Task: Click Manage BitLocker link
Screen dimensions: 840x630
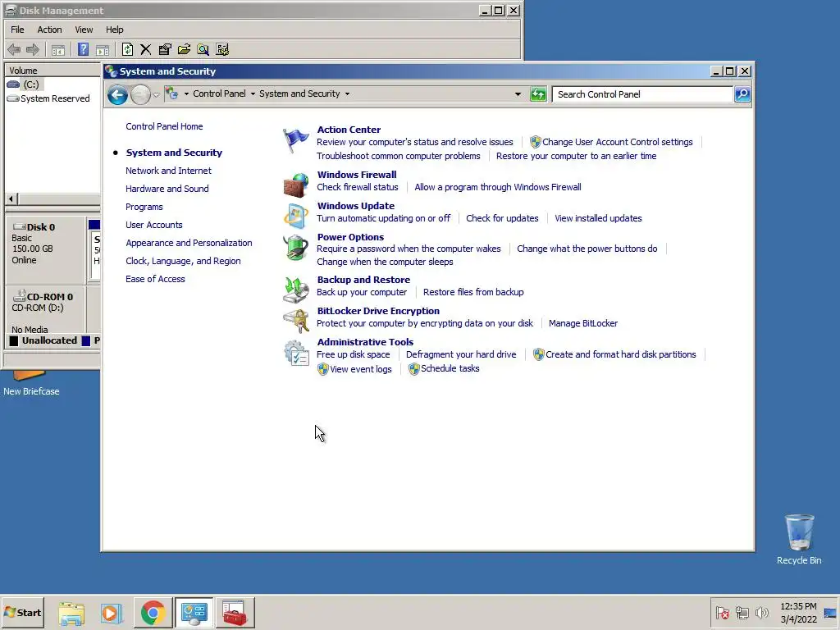Action: point(583,323)
